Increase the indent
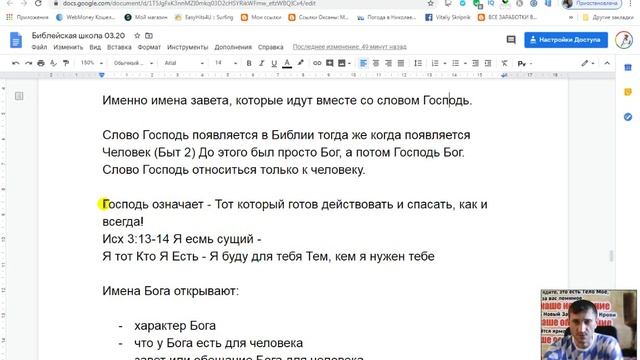 click(x=488, y=63)
